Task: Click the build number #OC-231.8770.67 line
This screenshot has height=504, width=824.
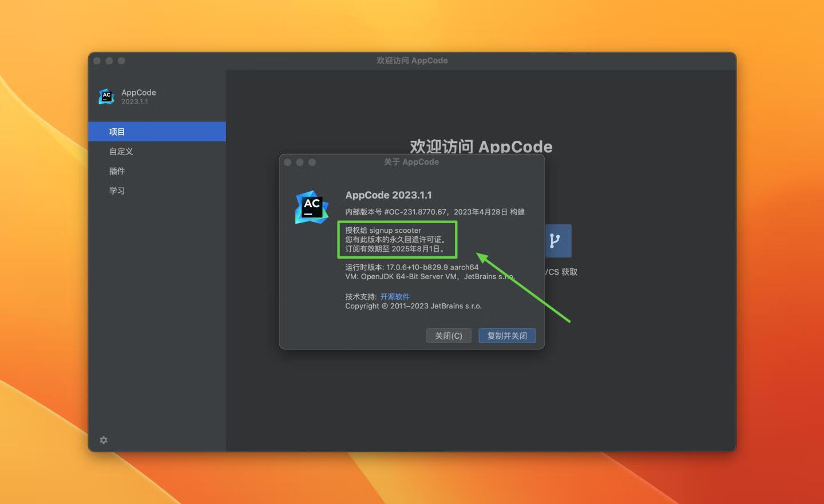Action: (435, 212)
